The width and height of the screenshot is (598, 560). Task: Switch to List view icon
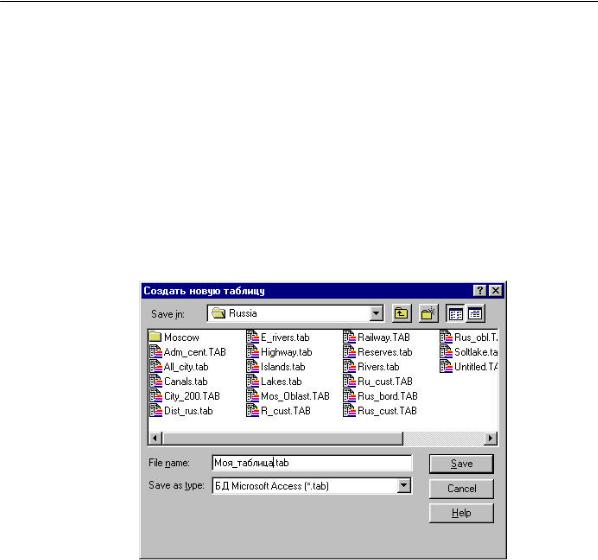point(456,314)
